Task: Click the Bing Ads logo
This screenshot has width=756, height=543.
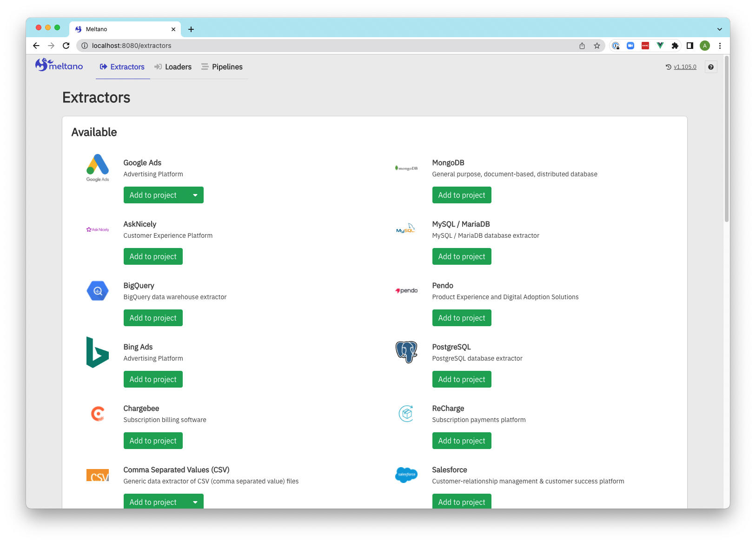Action: point(98,352)
